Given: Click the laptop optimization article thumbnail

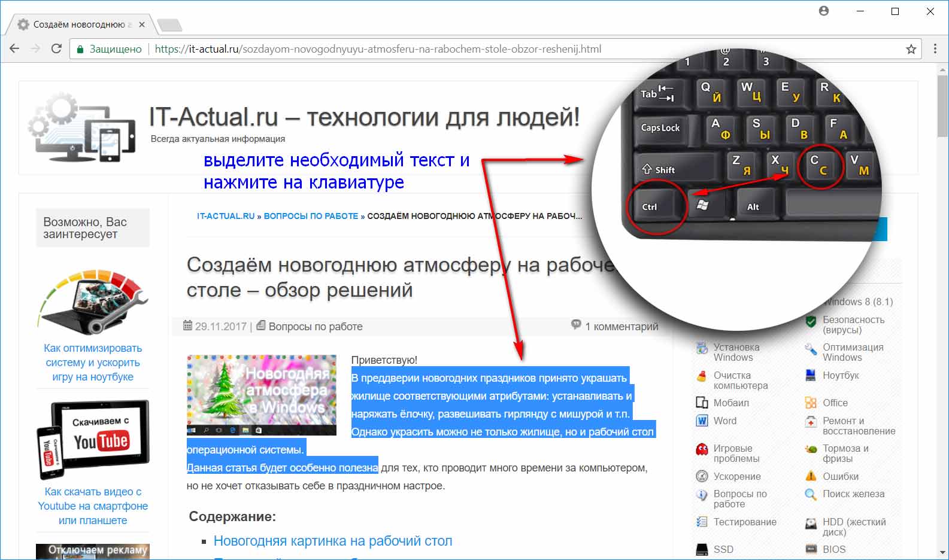Looking at the screenshot, I should tap(93, 302).
